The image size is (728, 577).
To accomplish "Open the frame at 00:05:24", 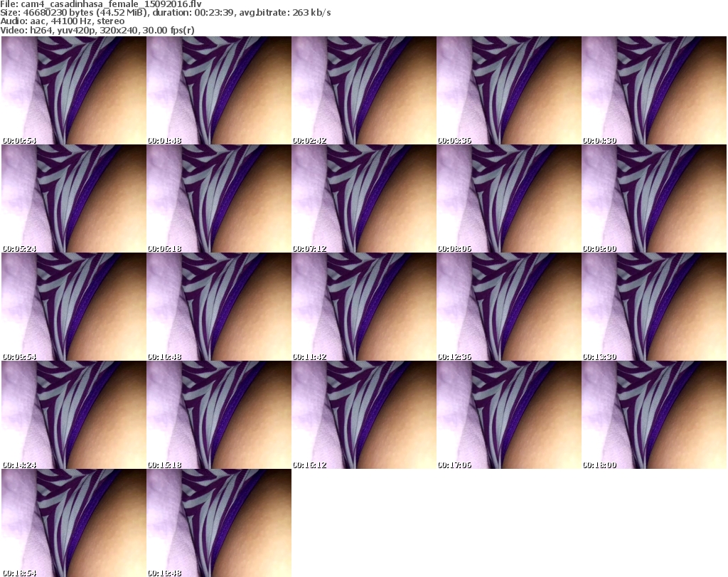I will tap(74, 198).
